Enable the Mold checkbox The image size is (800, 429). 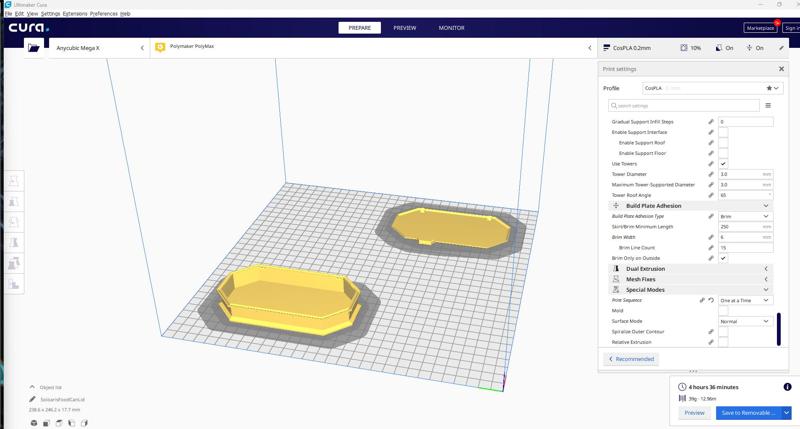pos(723,311)
